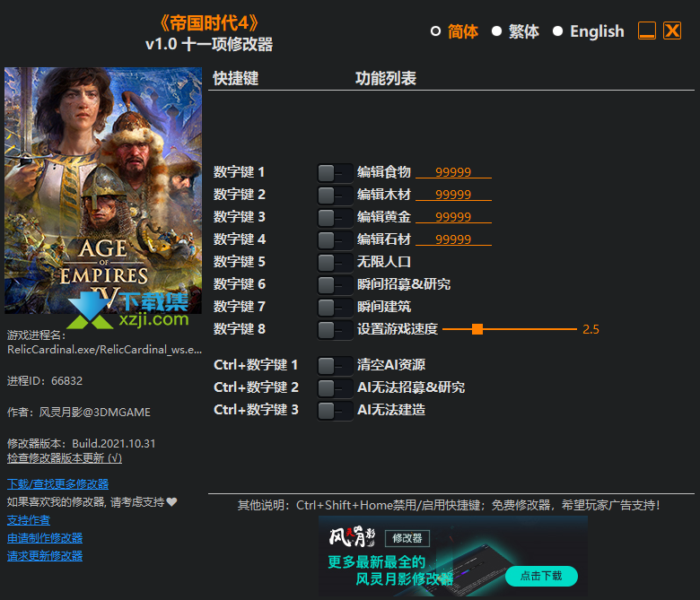Open 检查修改器版本更新 link
Screen dimensions: 700x600
(x=65, y=458)
